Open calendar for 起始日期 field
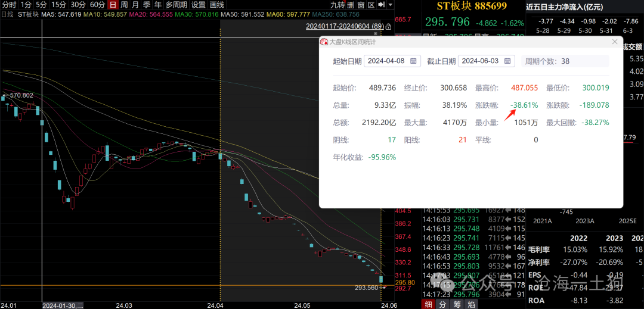 [x=413, y=61]
